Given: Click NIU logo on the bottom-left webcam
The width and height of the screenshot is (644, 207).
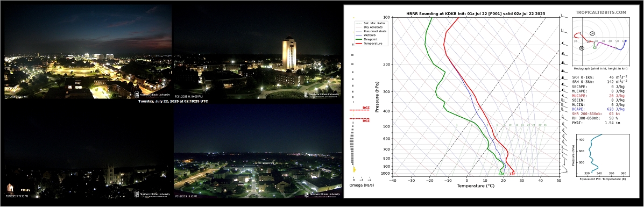Looking at the screenshot, I should click(153, 194).
